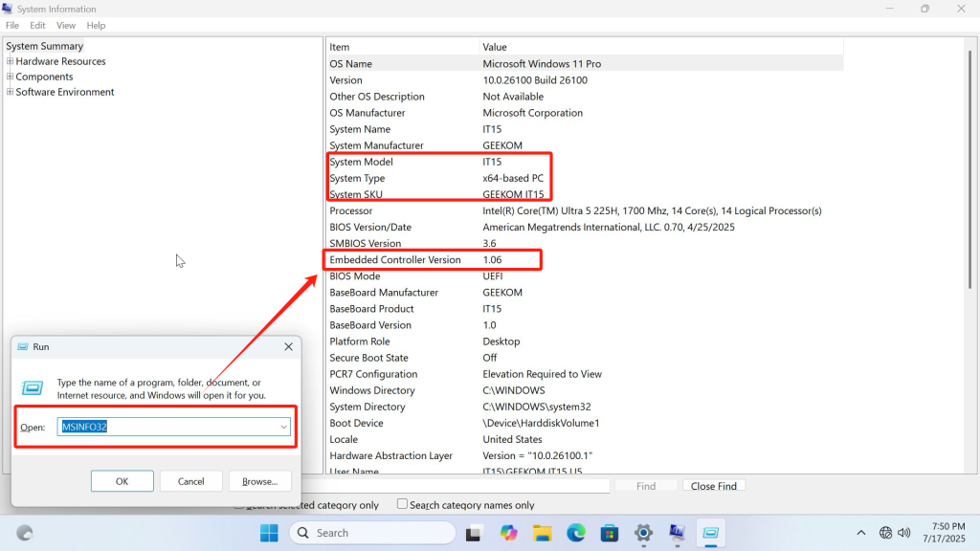Select the Hardware Abstraction Layer label

(x=390, y=455)
